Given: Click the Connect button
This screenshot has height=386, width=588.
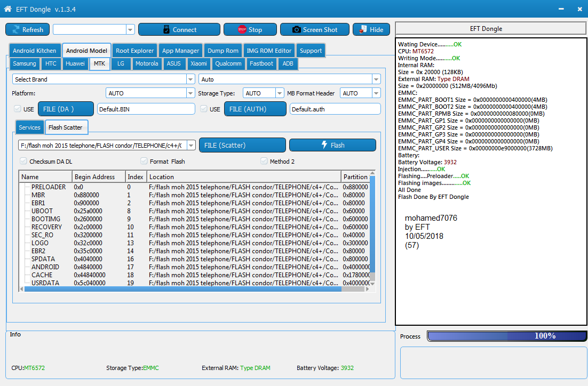Looking at the screenshot, I should point(179,30).
